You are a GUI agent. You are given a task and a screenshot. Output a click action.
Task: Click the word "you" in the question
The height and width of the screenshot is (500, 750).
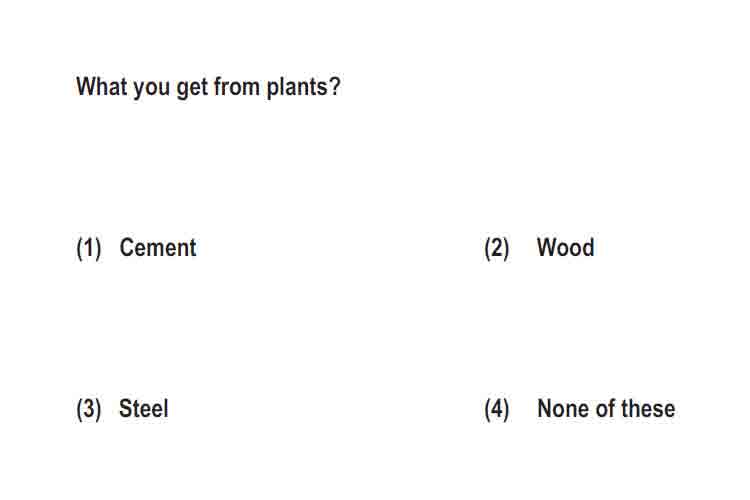tap(152, 89)
